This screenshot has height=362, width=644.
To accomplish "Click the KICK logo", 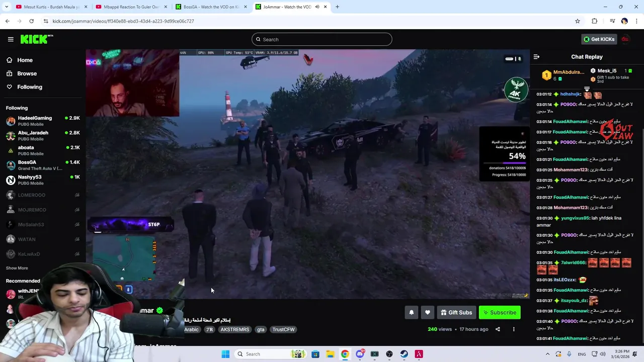I will tap(37, 39).
